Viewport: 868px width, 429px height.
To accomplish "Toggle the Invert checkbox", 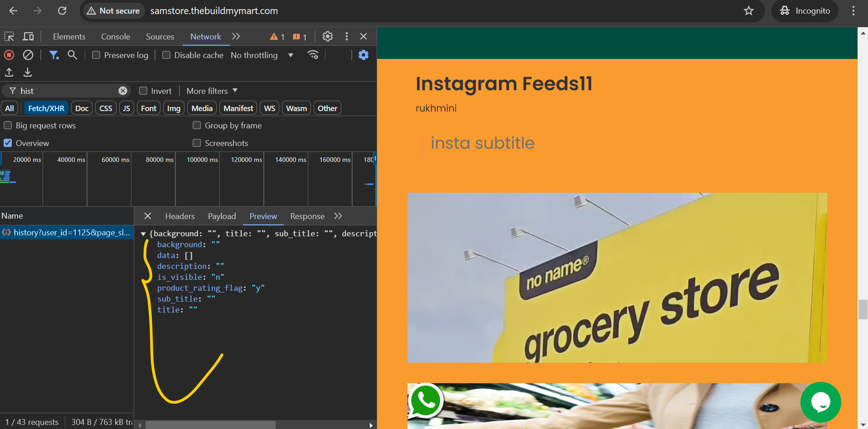I will click(x=143, y=91).
